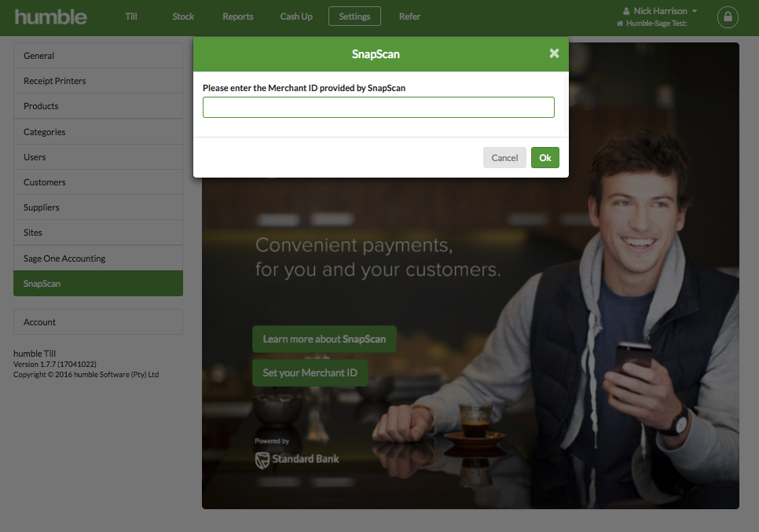Screen dimensions: 759x532
Task: Open Users settings
Action: pyautogui.click(x=98, y=157)
